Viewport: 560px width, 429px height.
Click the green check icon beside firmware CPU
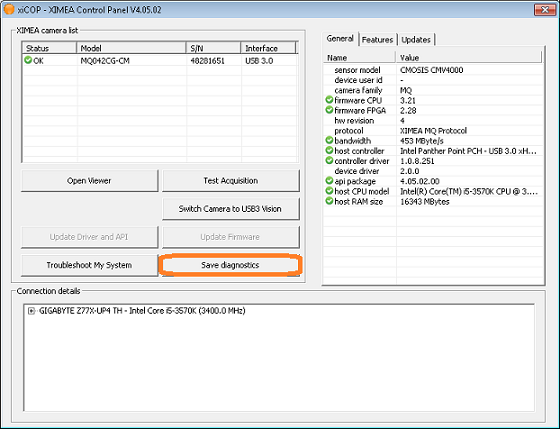point(329,100)
